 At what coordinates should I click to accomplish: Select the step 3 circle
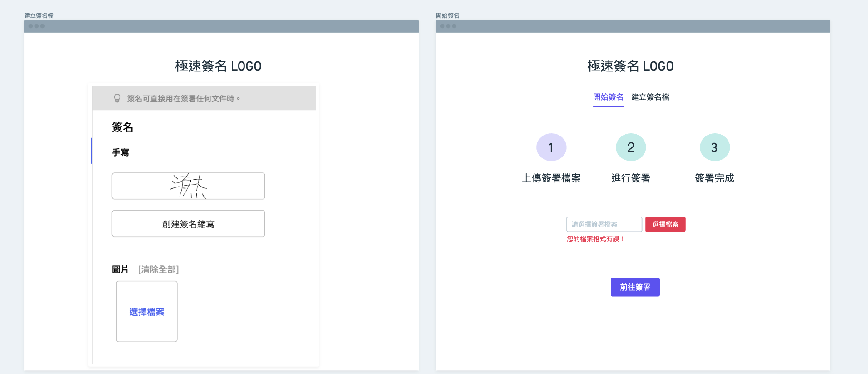[714, 147]
